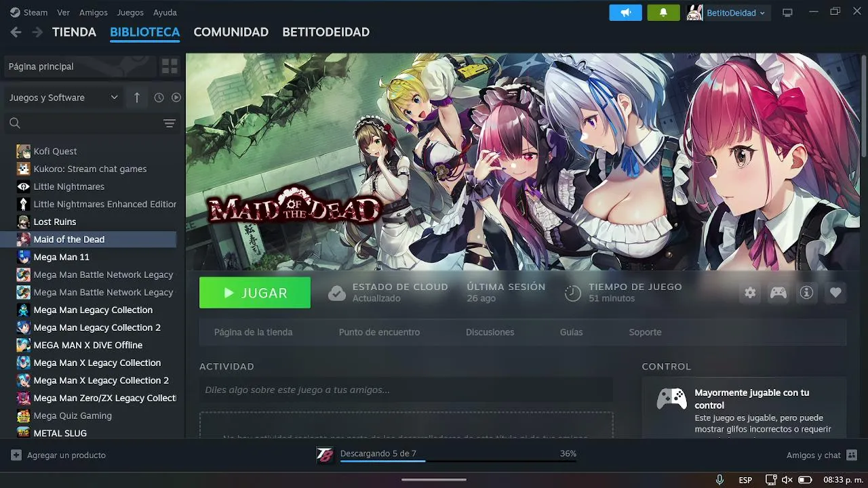Screen dimensions: 868x488
Task: Open the Steam menu
Action: click(x=29, y=12)
